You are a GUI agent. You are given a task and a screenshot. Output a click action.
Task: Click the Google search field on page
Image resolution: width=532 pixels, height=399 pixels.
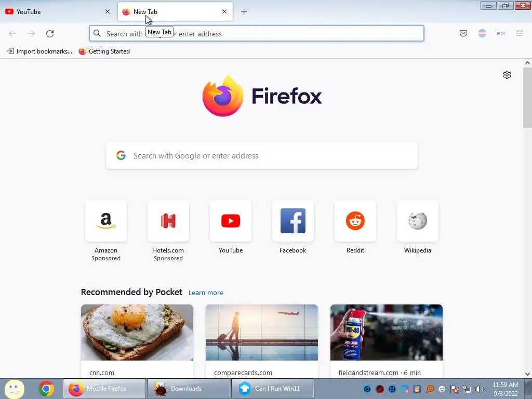tap(262, 156)
